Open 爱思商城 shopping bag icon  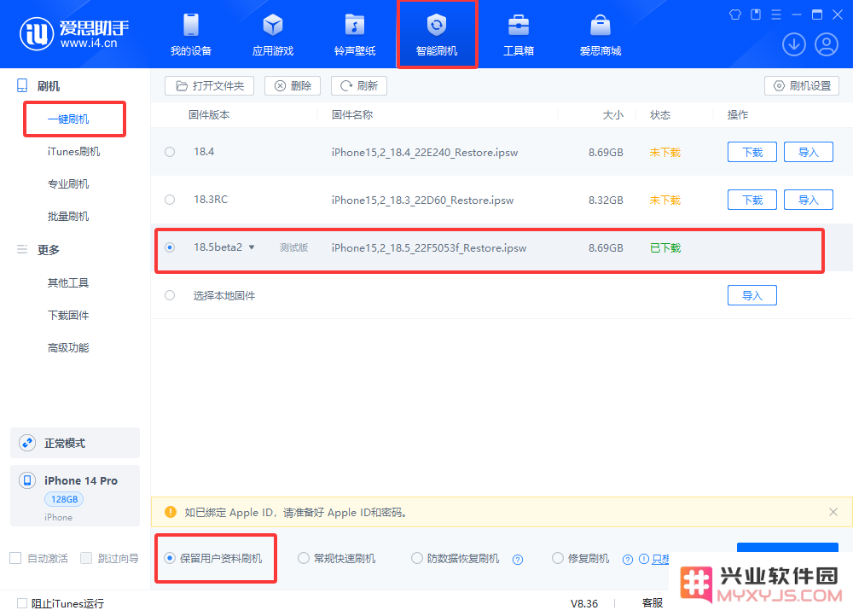(600, 25)
